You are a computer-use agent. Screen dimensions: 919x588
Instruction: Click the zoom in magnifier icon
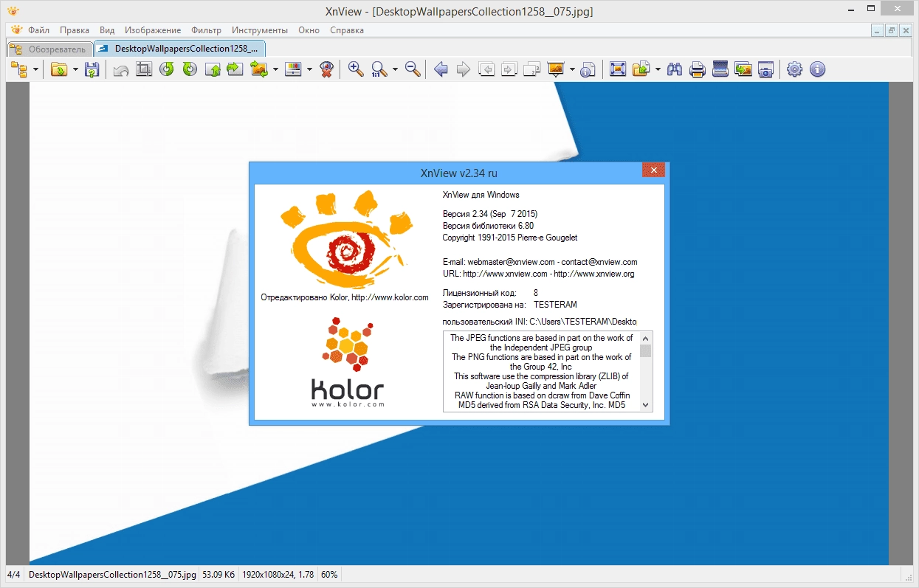[x=356, y=69]
